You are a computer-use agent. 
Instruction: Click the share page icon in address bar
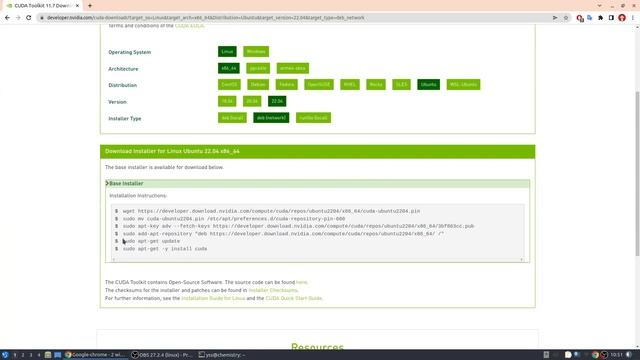[555, 18]
